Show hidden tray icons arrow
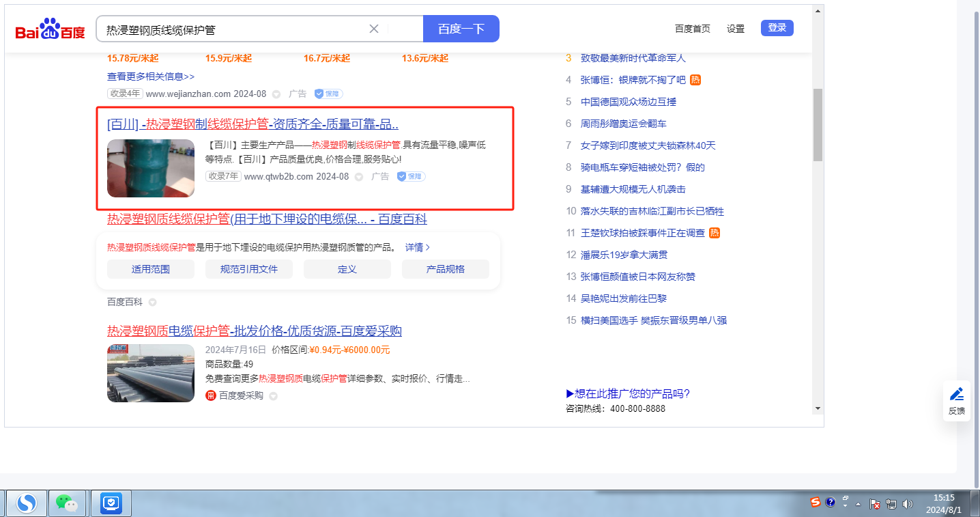 (x=859, y=504)
